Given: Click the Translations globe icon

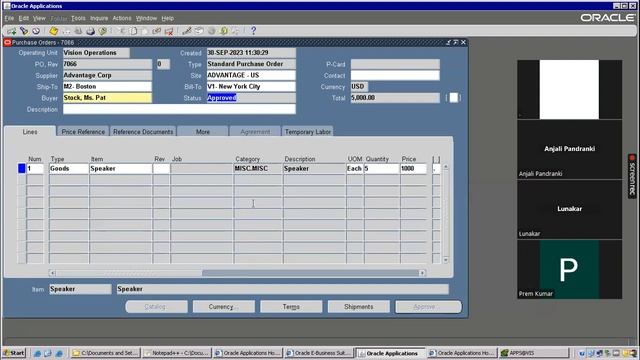Looking at the screenshot, I should click(211, 31).
